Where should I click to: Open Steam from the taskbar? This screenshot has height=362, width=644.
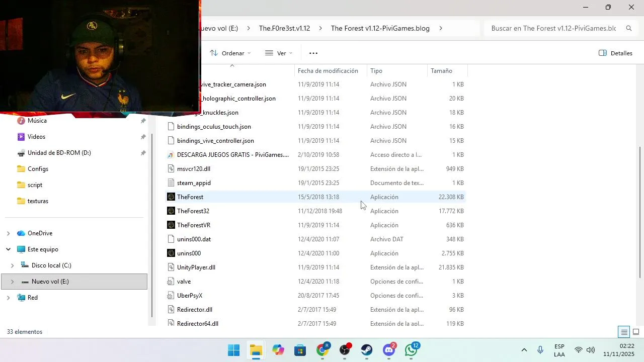pyautogui.click(x=367, y=350)
